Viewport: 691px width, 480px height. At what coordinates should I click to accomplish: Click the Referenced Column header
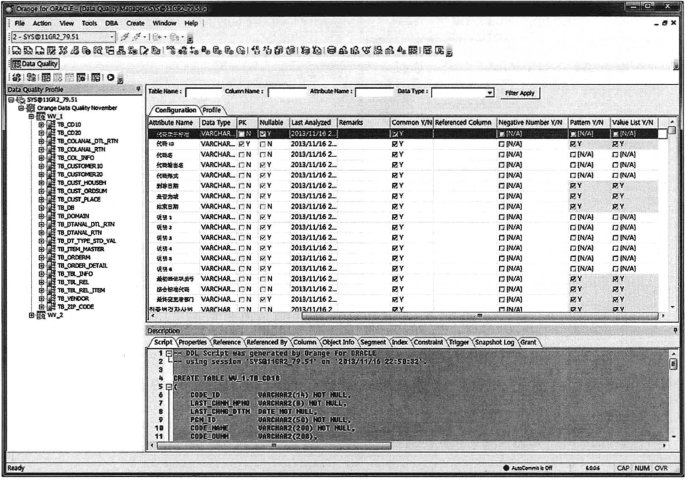[x=465, y=123]
